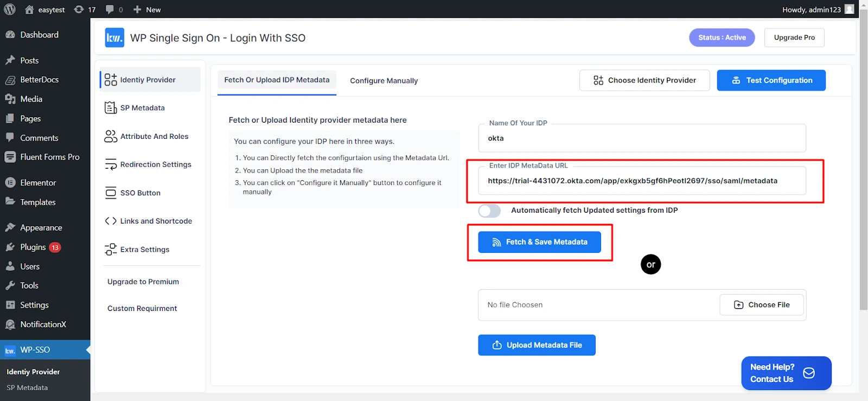
Task: Open Links and Shortcode section icon
Action: pos(111,221)
